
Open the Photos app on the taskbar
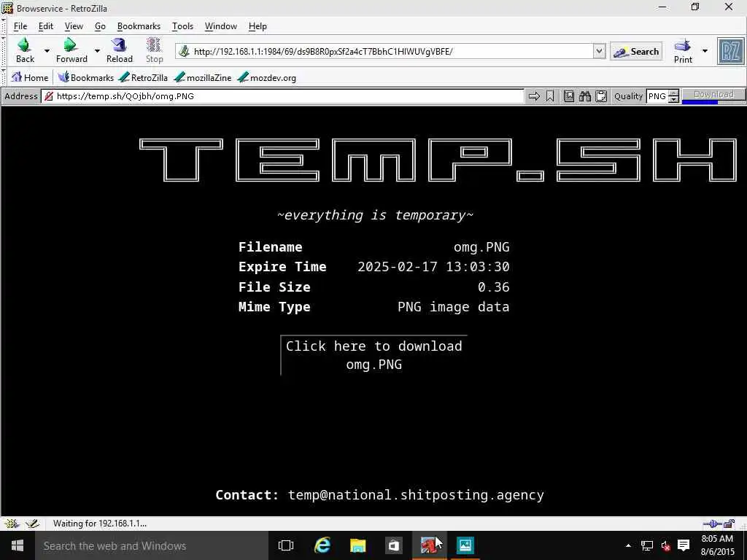click(465, 545)
